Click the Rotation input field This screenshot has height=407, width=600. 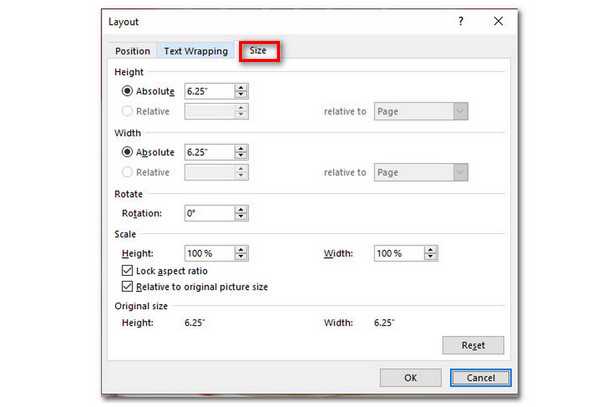point(208,213)
